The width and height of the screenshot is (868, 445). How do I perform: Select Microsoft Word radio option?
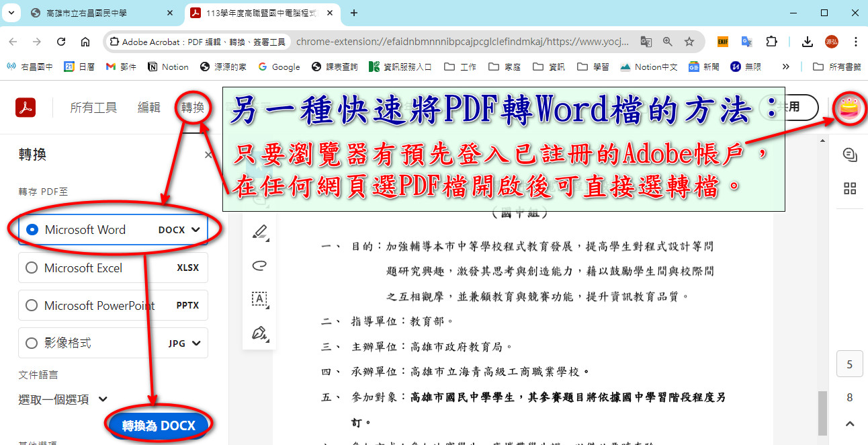32,230
